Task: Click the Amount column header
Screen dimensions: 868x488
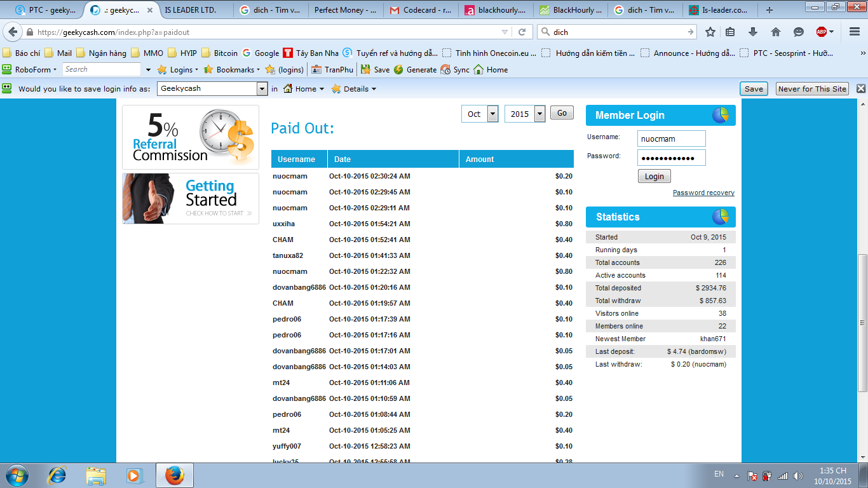Action: [517, 159]
